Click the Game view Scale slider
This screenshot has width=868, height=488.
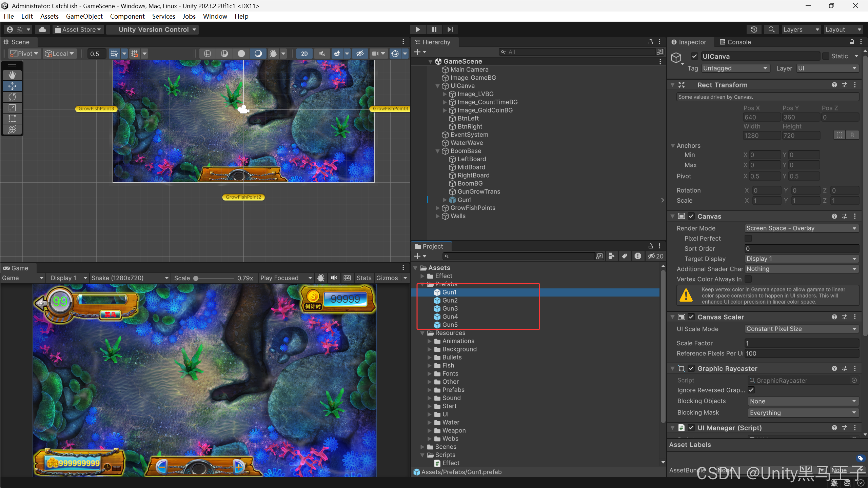coord(214,278)
